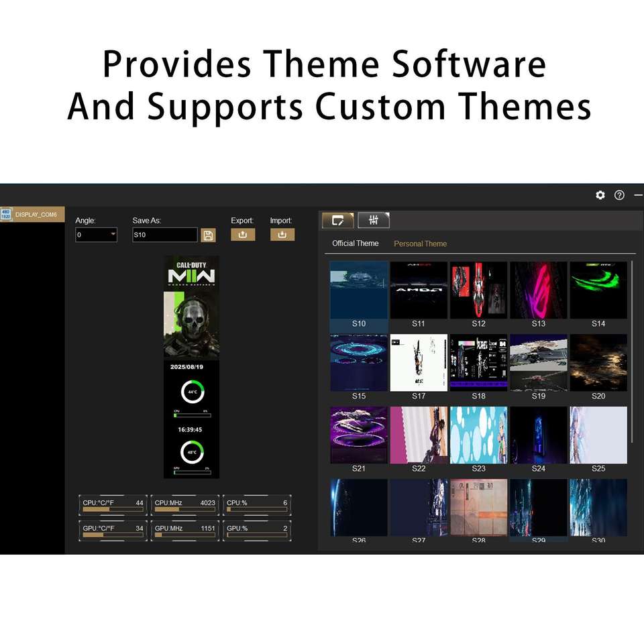Open the Personal Theme tab
Screen dimensions: 644x644
[x=420, y=244]
